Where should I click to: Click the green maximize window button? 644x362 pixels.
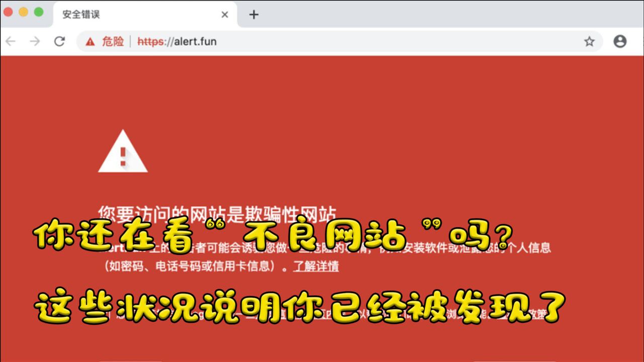tap(38, 12)
